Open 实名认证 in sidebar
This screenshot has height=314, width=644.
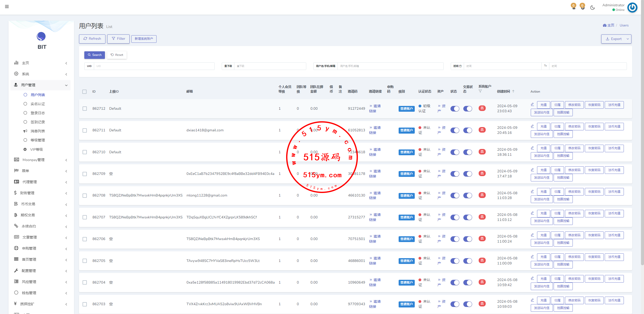[x=38, y=104]
